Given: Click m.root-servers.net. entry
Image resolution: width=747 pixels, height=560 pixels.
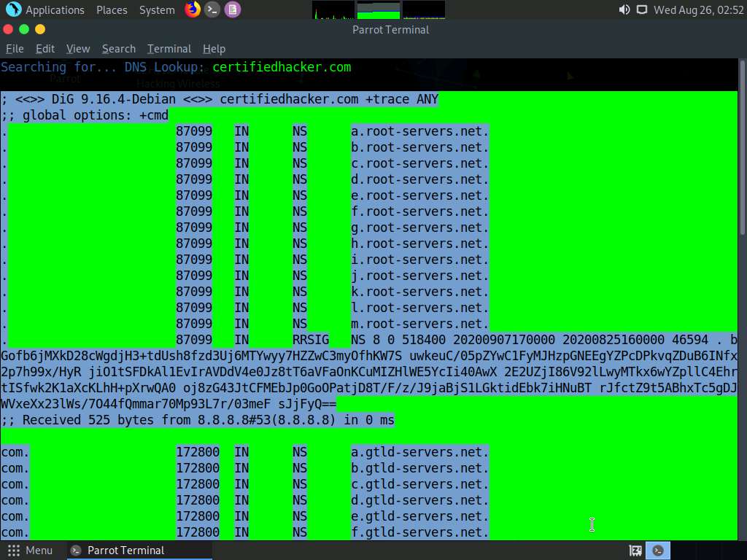Looking at the screenshot, I should coord(419,324).
